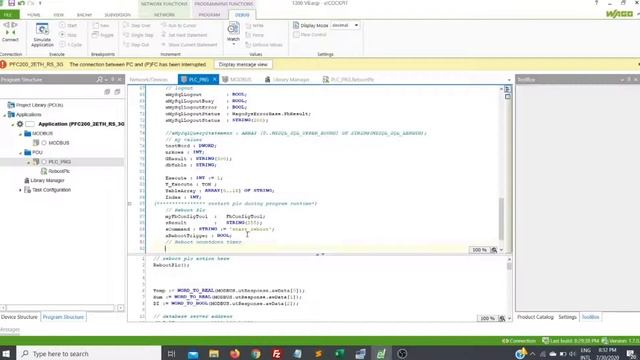Click the Windows search box in the taskbar
Screen dimensions: 640x360
pyautogui.click(x=89, y=353)
